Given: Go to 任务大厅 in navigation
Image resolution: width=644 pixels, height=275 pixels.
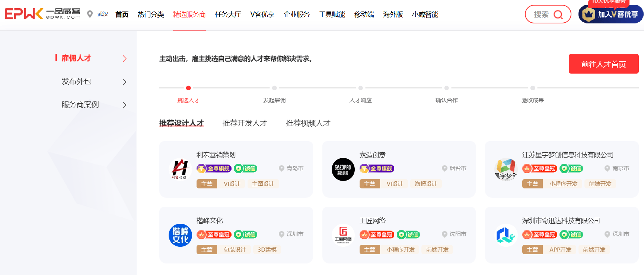Looking at the screenshot, I should [x=228, y=14].
